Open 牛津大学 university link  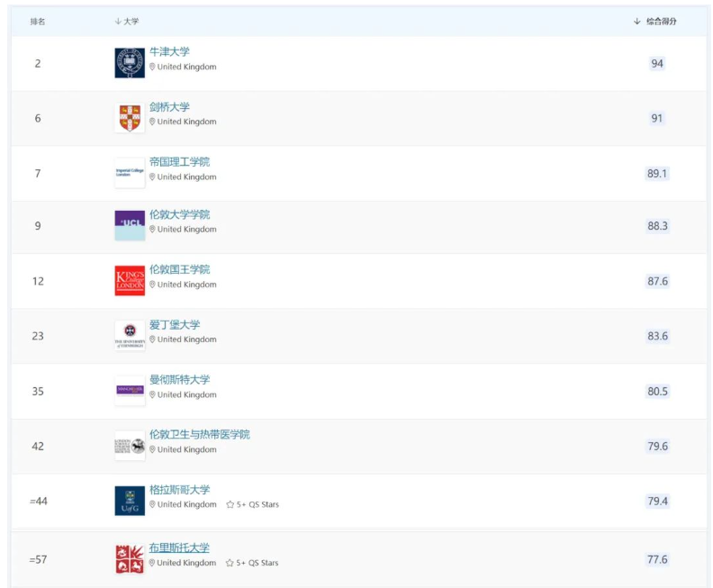[169, 52]
